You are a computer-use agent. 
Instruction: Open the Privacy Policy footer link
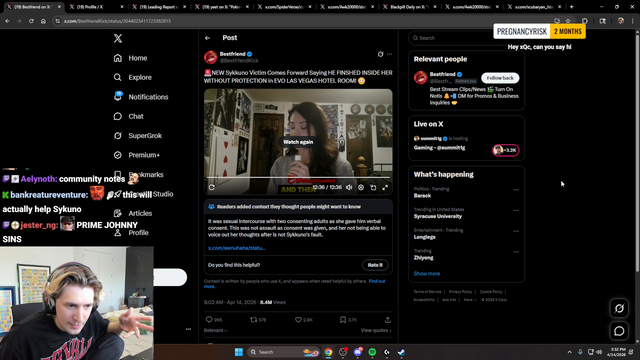(460, 292)
